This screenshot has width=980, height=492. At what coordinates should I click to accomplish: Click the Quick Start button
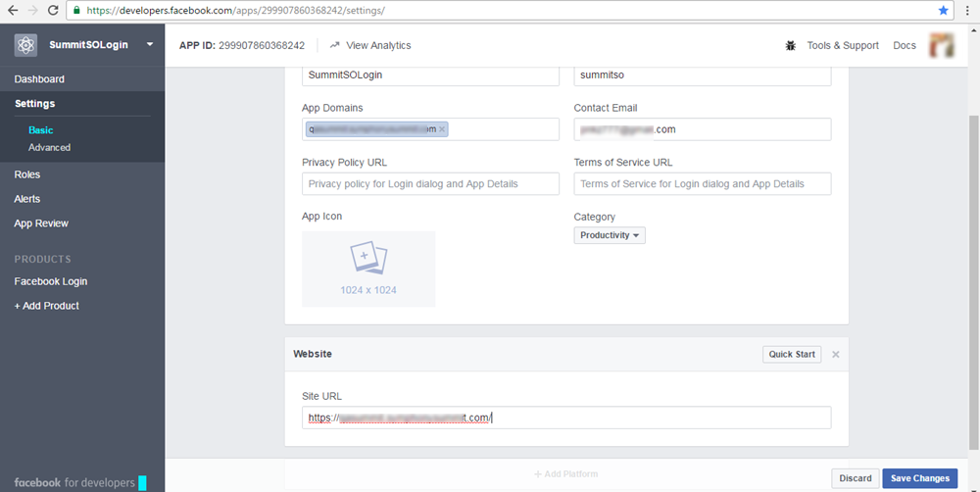pos(792,355)
